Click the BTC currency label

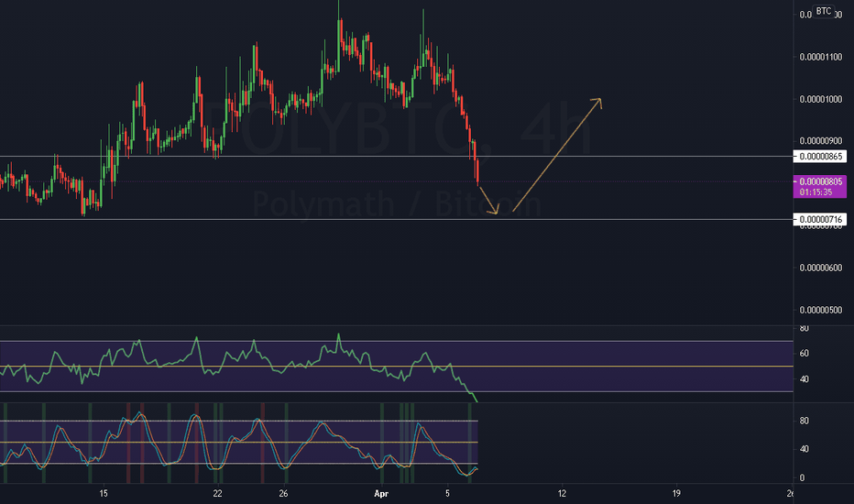coord(824,11)
